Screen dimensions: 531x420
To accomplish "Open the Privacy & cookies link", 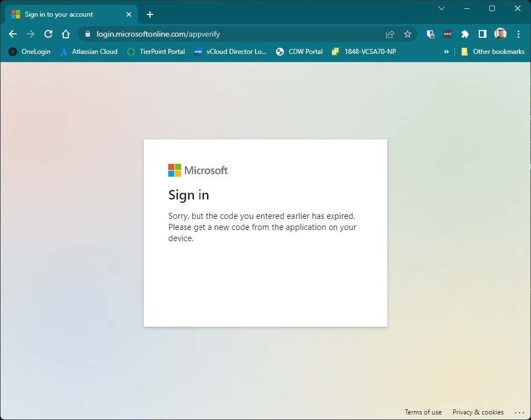I will (478, 412).
